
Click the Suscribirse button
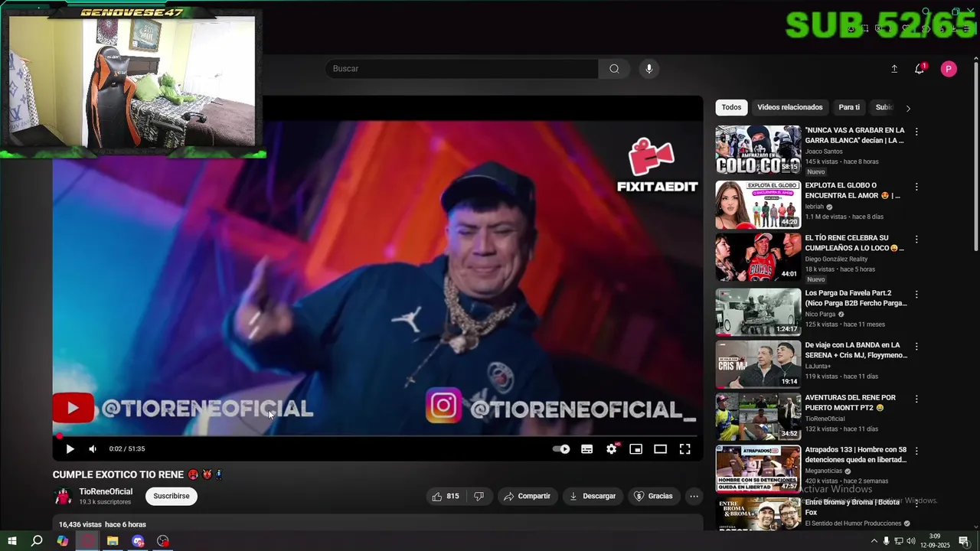click(171, 496)
